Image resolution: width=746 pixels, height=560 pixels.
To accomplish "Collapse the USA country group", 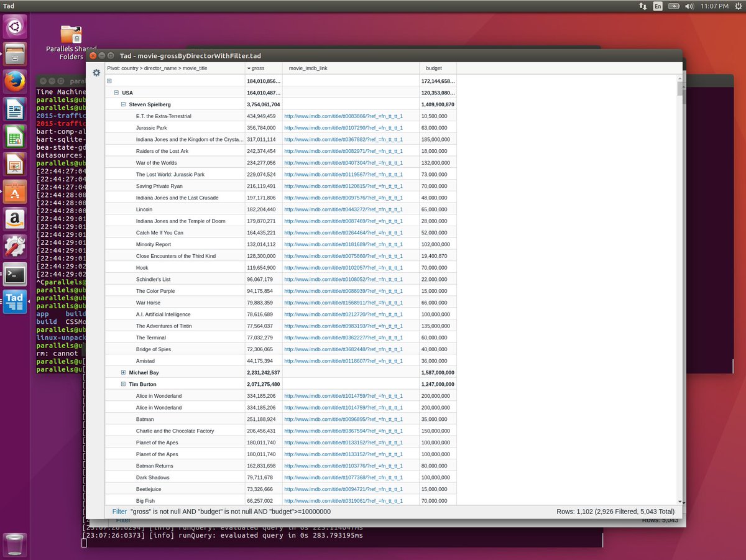I will pos(116,93).
